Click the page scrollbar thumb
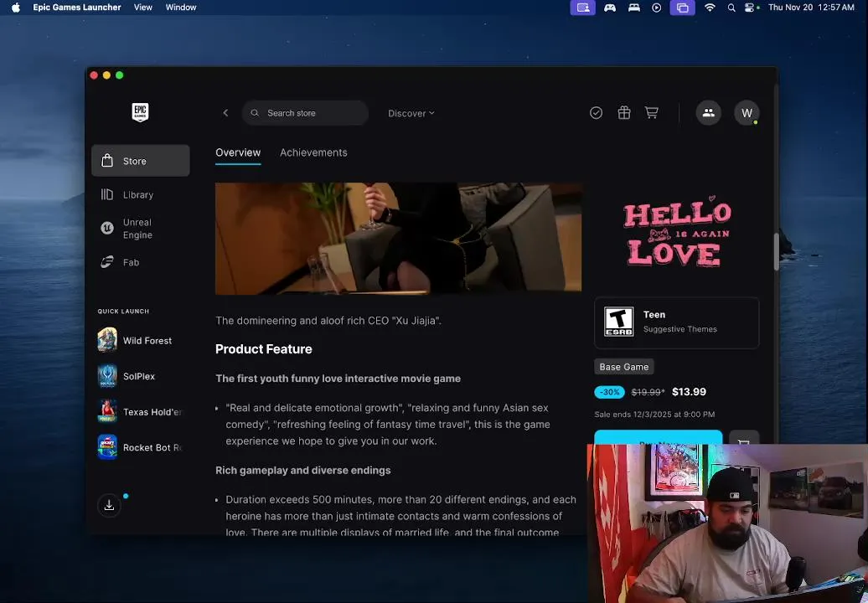The width and height of the screenshot is (868, 603). [776, 252]
